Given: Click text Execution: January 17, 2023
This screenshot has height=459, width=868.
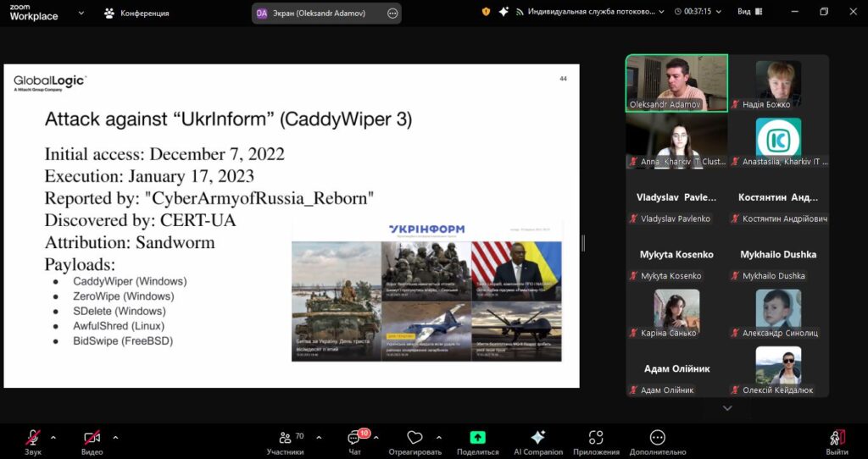Looking at the screenshot, I should (x=149, y=176).
